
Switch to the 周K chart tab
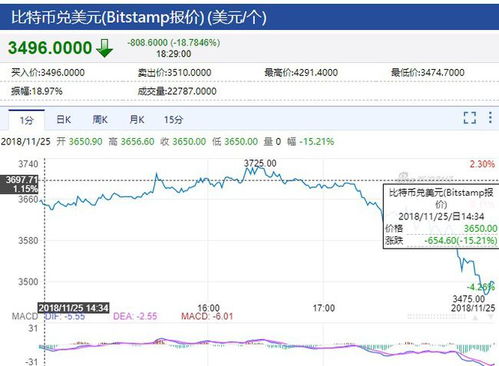click(100, 120)
